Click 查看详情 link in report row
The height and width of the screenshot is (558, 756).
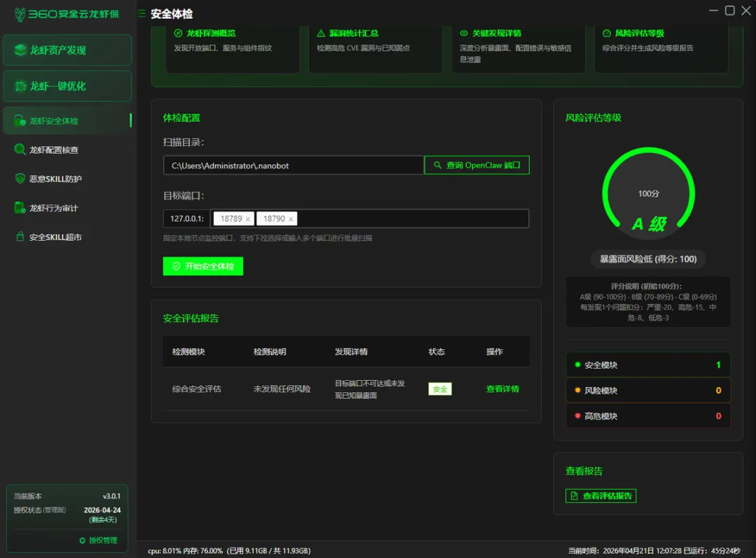[x=503, y=389]
